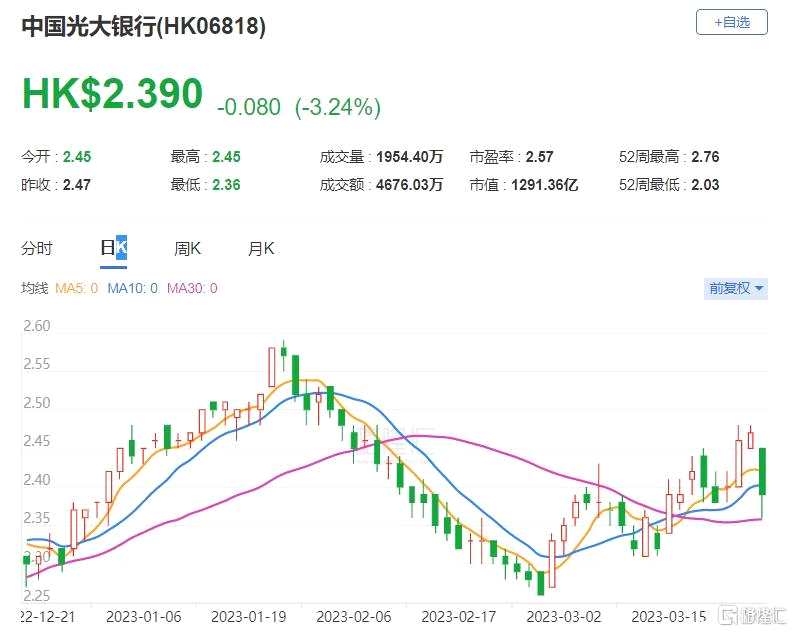The width and height of the screenshot is (793, 632).
Task: Click the current price HK$2.390
Action: (x=112, y=94)
